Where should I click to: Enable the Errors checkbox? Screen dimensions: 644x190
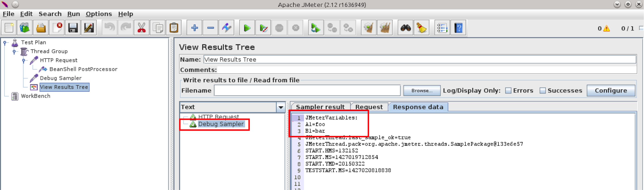pos(508,91)
